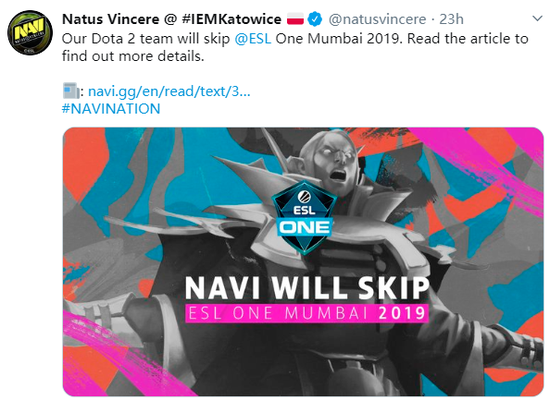This screenshot has height=400, width=550.
Task: Open the #NAVINATION hashtag
Action: (111, 109)
